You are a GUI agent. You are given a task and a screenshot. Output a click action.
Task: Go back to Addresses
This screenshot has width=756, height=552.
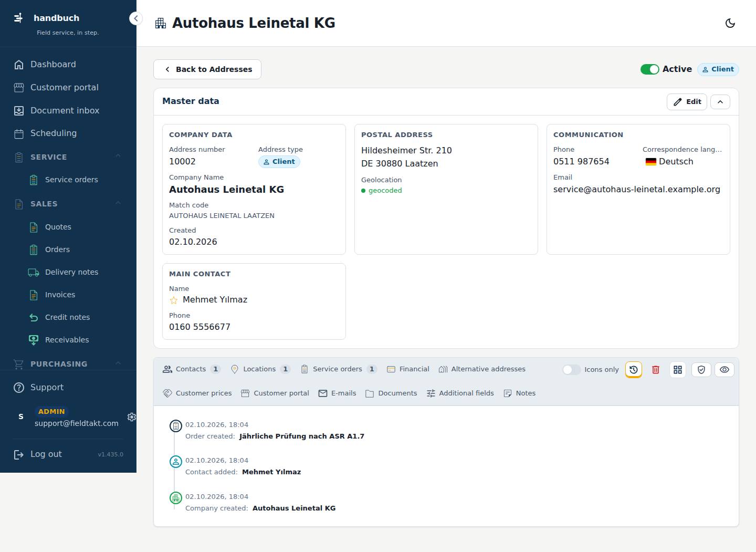click(x=207, y=69)
